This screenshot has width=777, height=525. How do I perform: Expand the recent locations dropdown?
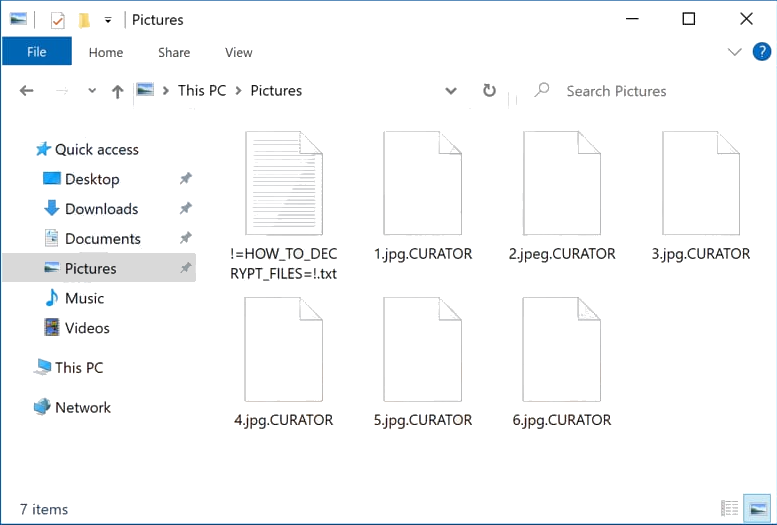tap(92, 91)
